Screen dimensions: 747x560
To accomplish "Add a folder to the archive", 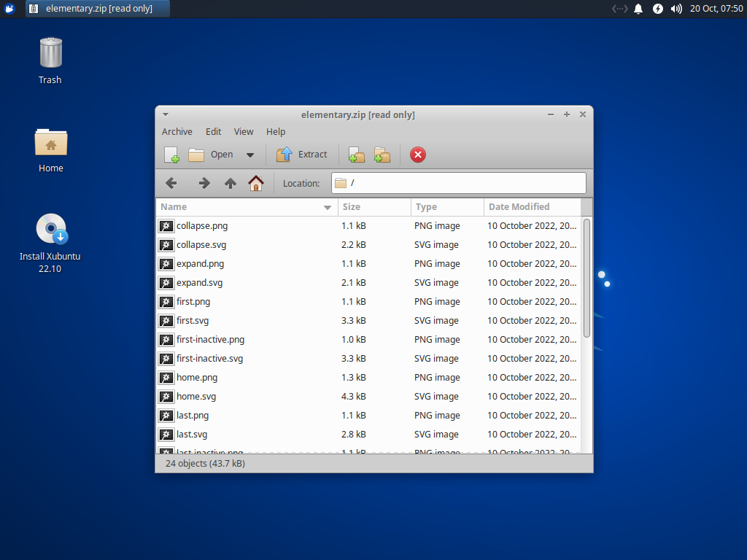I will coord(382,155).
